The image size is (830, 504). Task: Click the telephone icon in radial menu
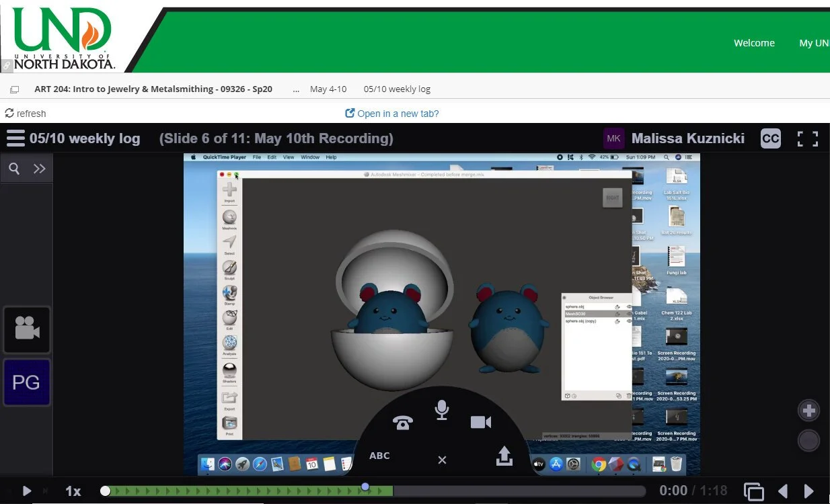(x=402, y=423)
